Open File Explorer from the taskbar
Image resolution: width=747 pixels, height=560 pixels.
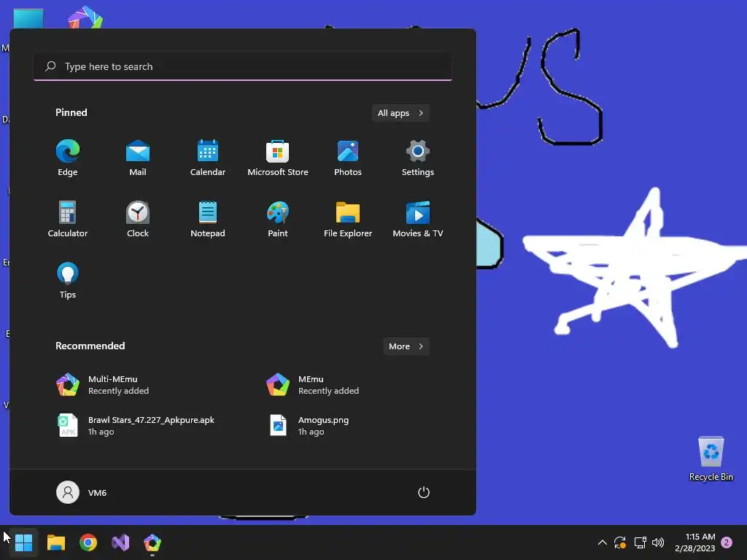tap(55, 542)
